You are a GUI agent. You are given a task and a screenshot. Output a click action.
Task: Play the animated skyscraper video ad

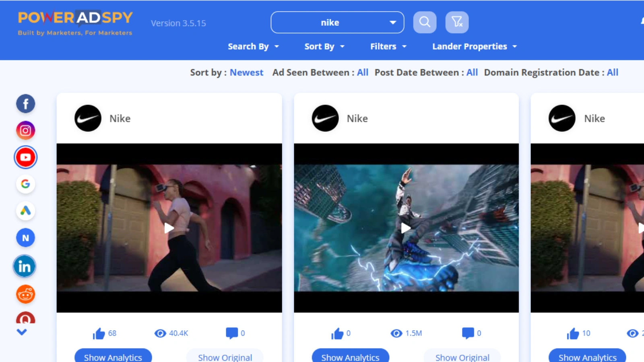(x=406, y=228)
